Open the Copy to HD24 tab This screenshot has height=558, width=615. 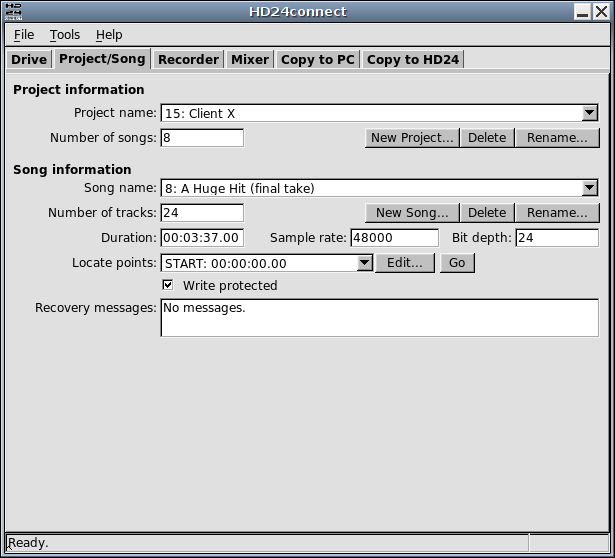413,60
